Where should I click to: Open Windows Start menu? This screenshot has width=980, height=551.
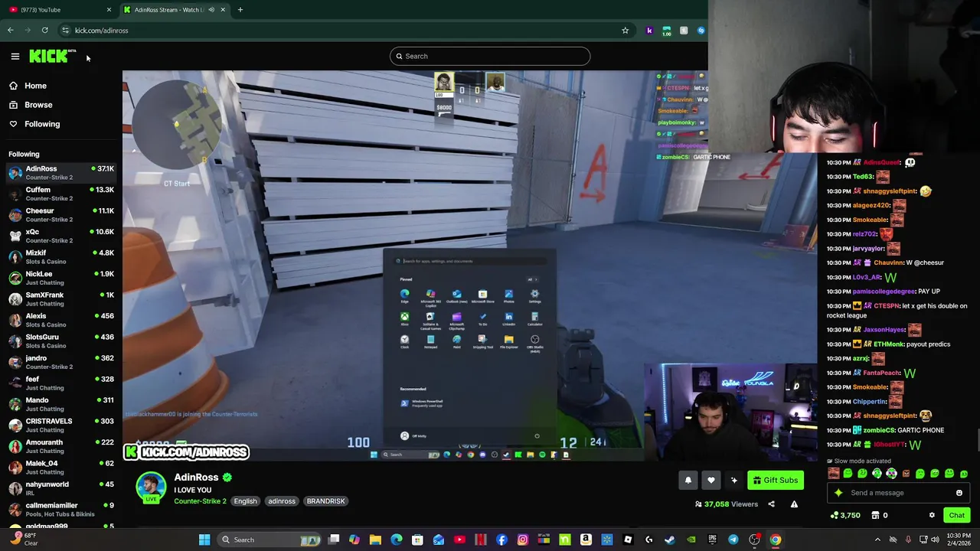tap(204, 540)
